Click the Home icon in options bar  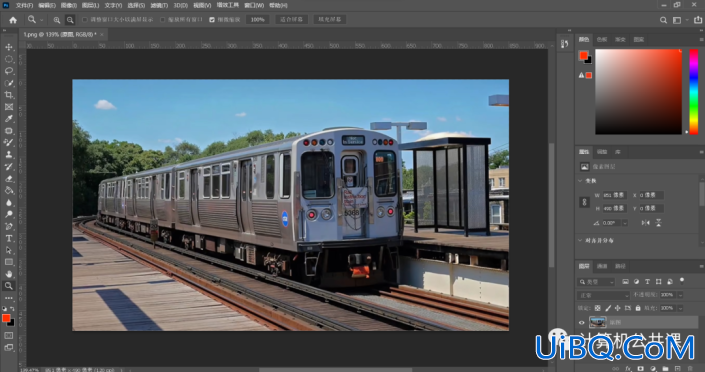[13, 20]
